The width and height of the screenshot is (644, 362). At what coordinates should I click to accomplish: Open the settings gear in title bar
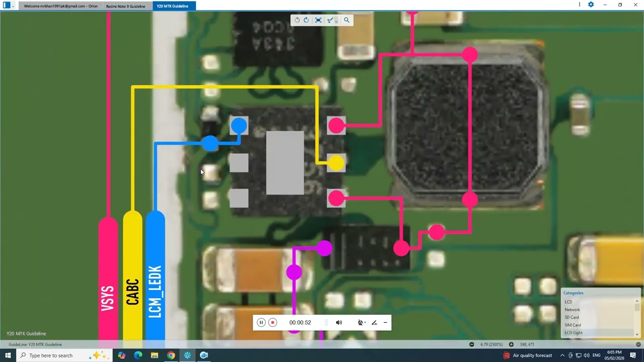tap(591, 5)
